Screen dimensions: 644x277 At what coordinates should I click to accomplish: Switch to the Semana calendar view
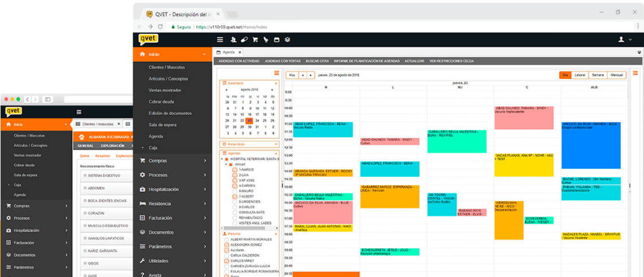pos(597,75)
